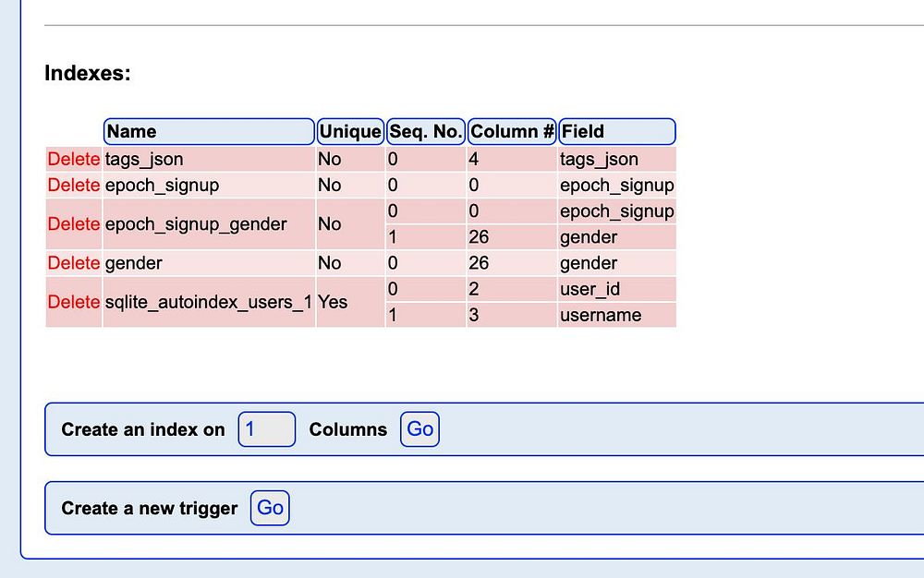Select the user_id field cell
This screenshot has width=924, height=578.
(x=590, y=289)
